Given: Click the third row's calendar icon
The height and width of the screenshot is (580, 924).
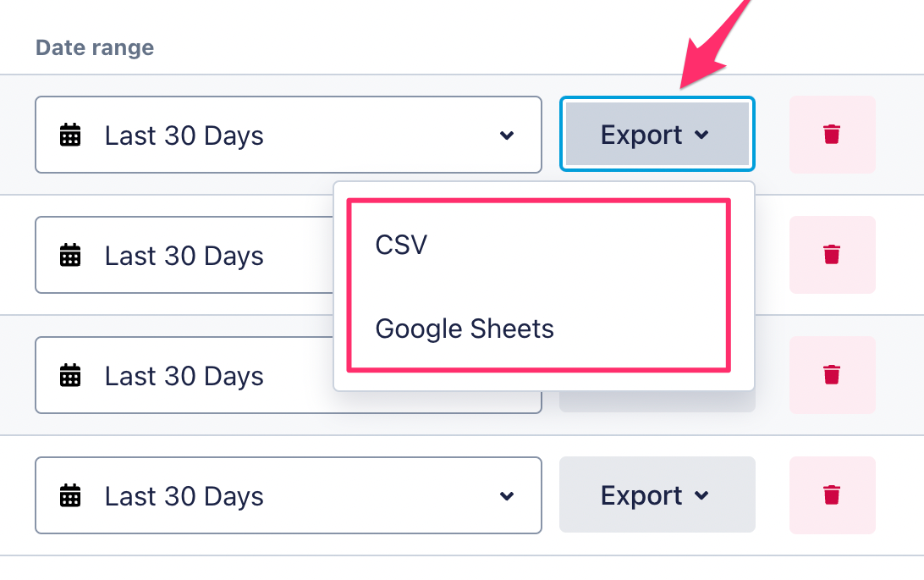Looking at the screenshot, I should click(x=71, y=376).
